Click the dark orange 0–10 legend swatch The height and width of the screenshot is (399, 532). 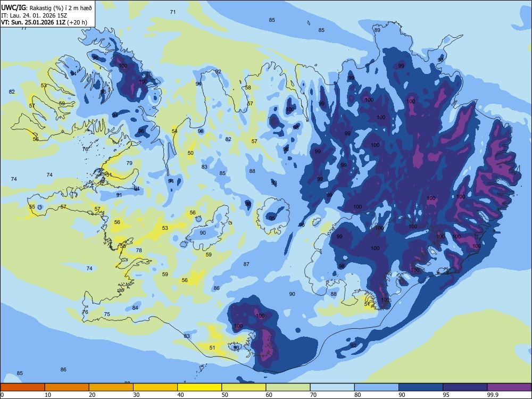click(22, 387)
